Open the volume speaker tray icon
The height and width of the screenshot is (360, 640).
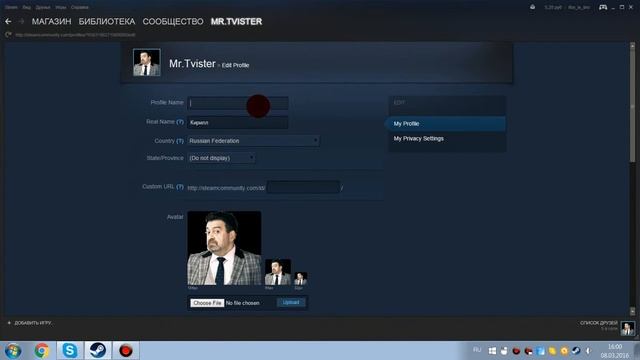[x=588, y=351]
